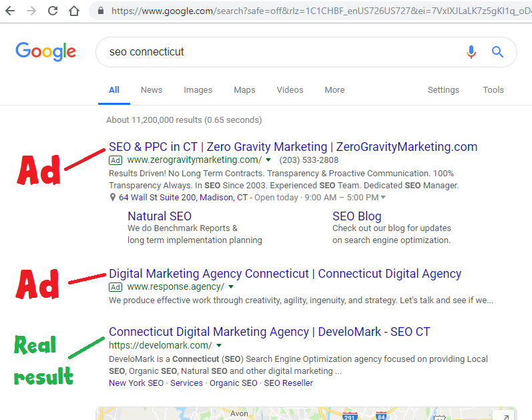532x420 pixels.
Task: Click the map pin icon beside Madison address
Action: [x=113, y=197]
